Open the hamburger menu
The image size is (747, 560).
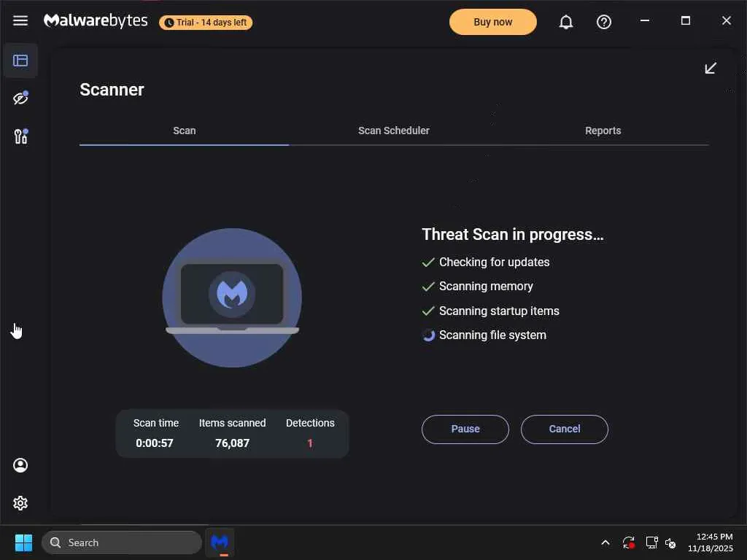coord(20,20)
